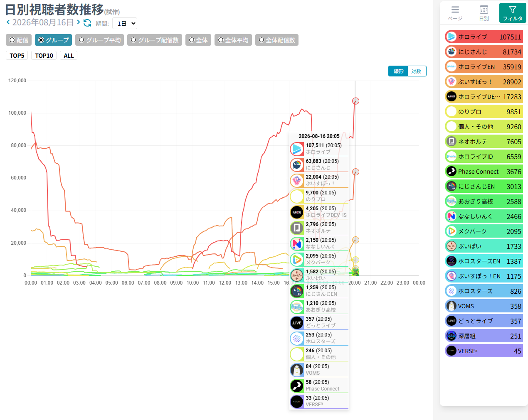Image resolution: width=528 pixels, height=420 pixels.
Task: Click メクパーク logo in sidebar
Action: (451, 231)
